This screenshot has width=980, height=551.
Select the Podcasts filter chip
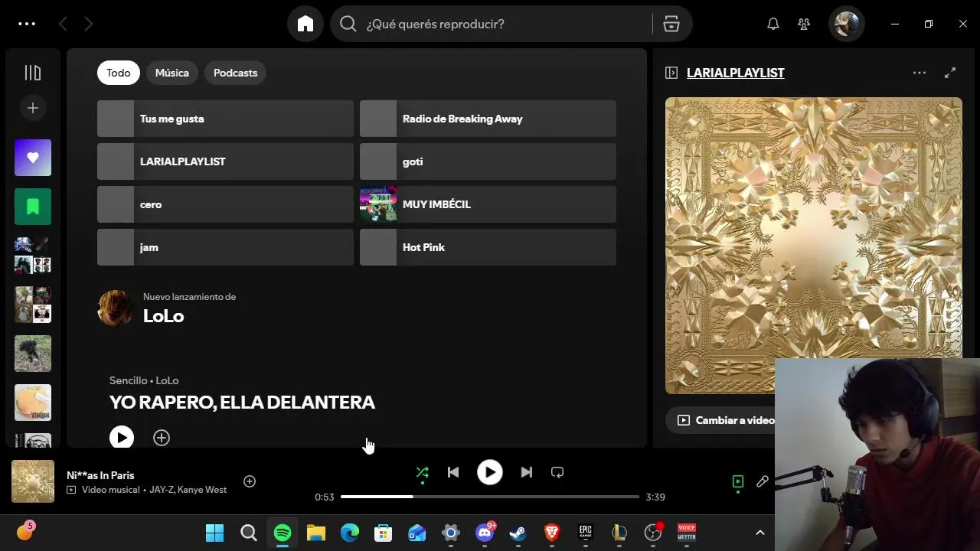click(x=235, y=73)
